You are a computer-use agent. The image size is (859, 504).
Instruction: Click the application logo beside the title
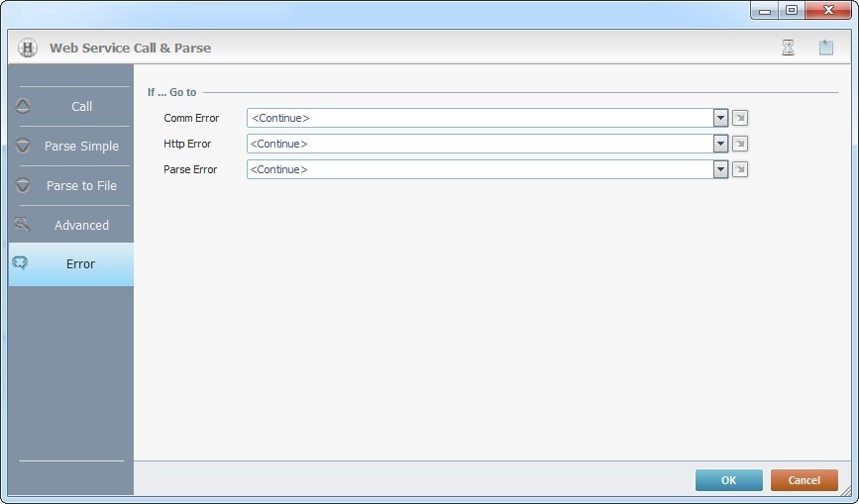click(x=28, y=48)
